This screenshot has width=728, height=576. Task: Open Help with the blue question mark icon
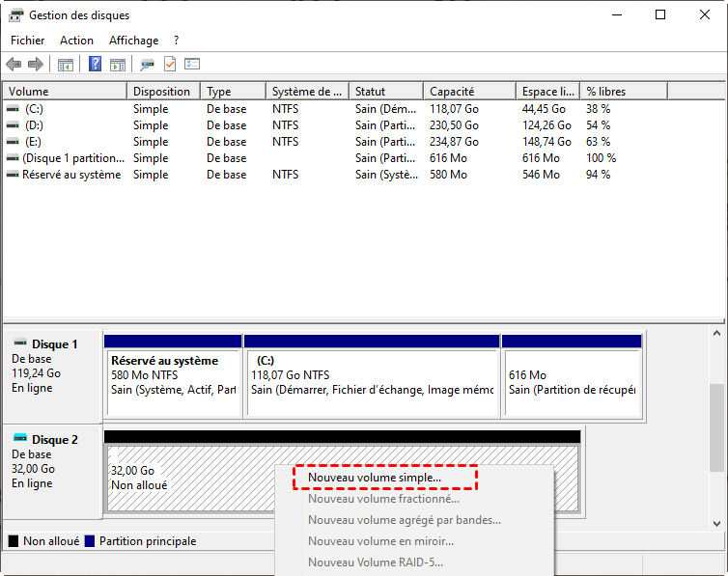96,65
